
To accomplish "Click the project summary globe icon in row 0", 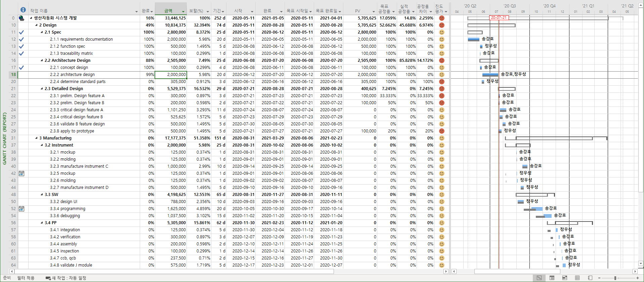I will (22, 18).
